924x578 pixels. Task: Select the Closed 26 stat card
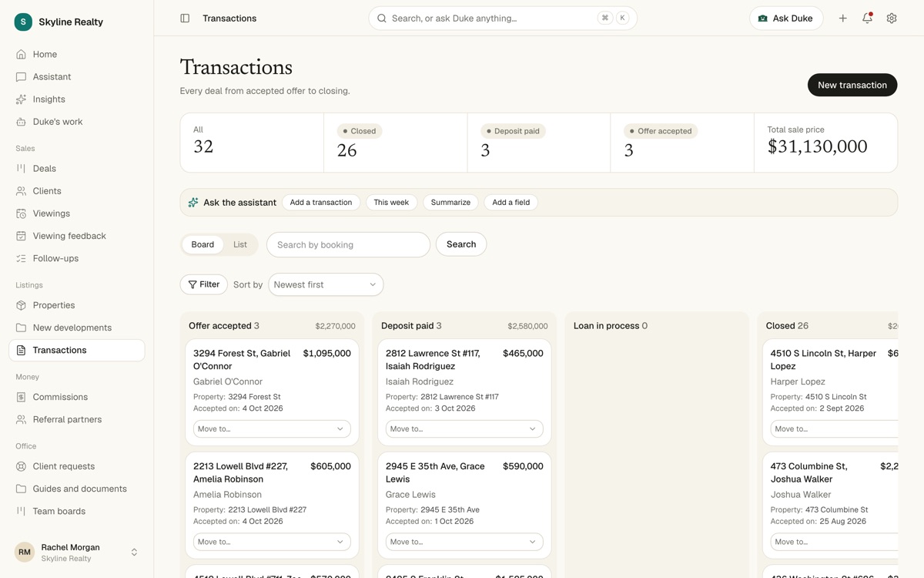pyautogui.click(x=396, y=143)
